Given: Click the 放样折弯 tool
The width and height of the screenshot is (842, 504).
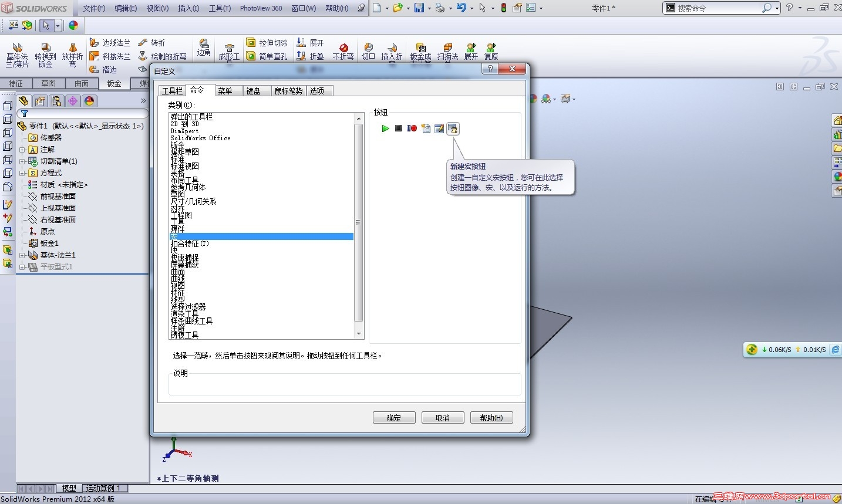Looking at the screenshot, I should [x=72, y=54].
